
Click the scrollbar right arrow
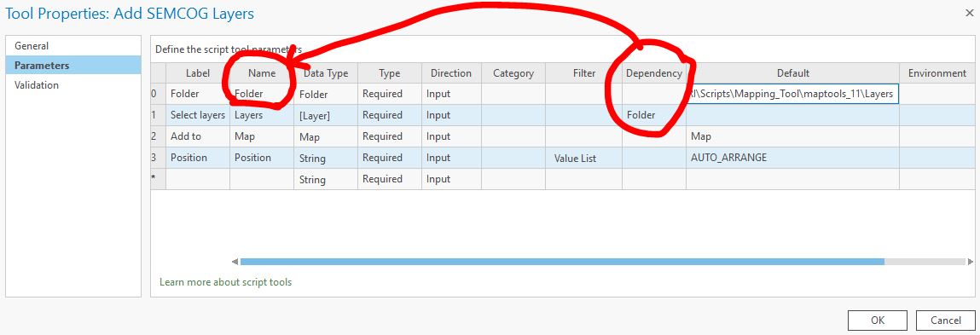coord(970,261)
